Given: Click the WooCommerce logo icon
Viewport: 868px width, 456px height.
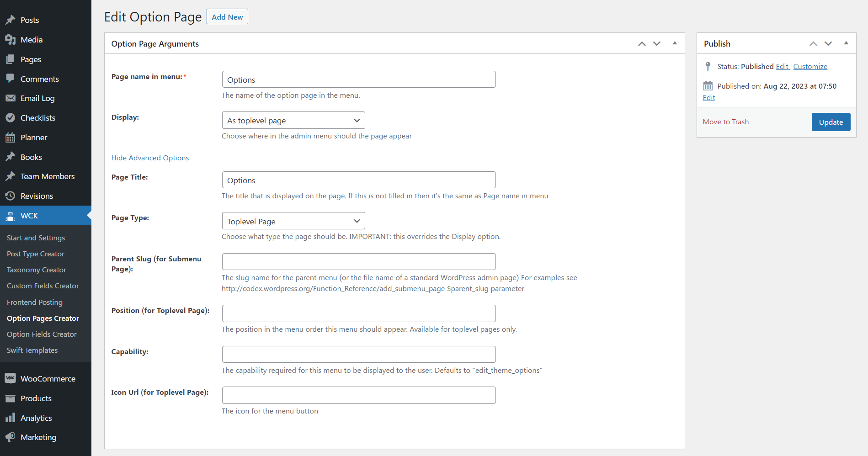Looking at the screenshot, I should pyautogui.click(x=11, y=378).
